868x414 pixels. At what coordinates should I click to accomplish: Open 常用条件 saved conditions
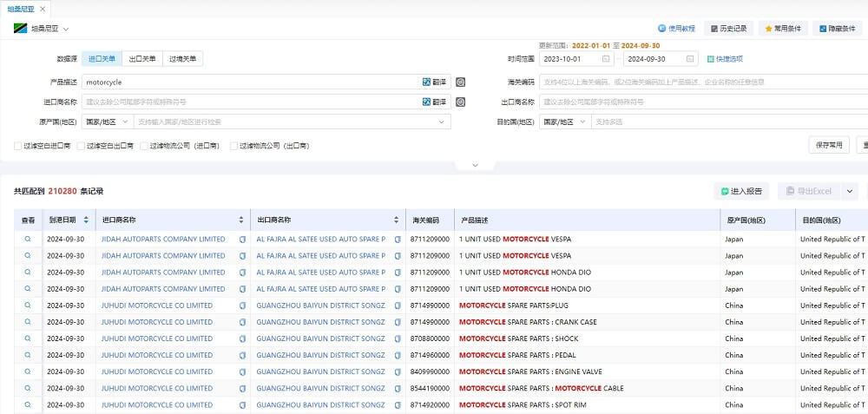[x=783, y=29]
